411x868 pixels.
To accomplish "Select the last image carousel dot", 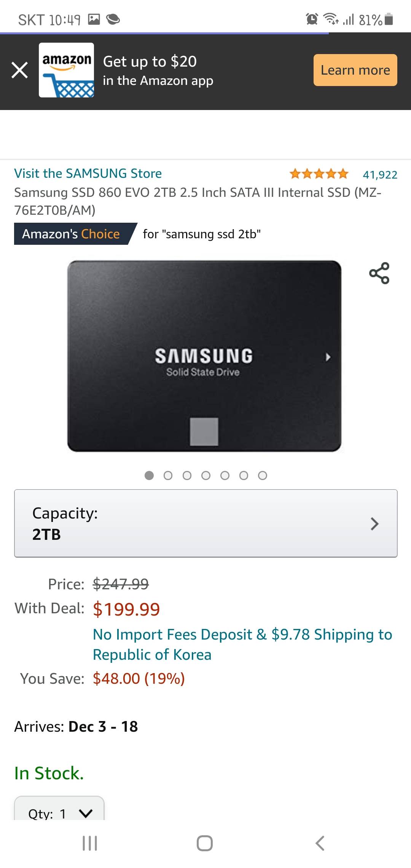I will [263, 475].
